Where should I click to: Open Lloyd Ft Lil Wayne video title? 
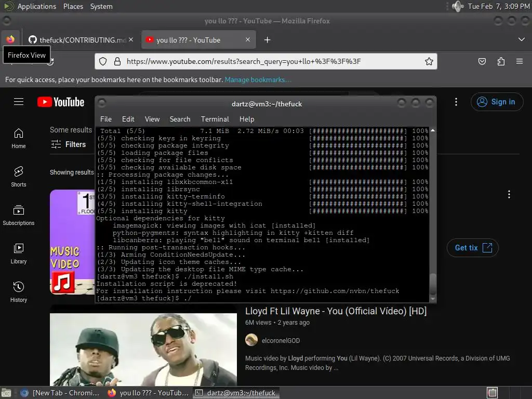[x=336, y=311]
